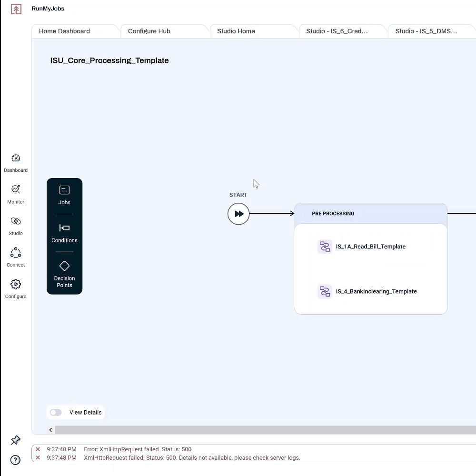Open the Configure gear icon
Screen dimensions: 476x476
16,284
